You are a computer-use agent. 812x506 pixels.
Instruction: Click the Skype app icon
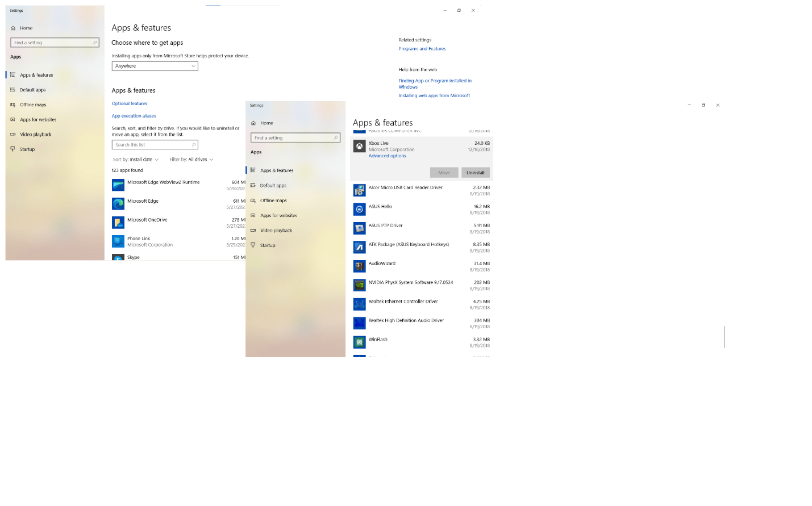pyautogui.click(x=118, y=258)
